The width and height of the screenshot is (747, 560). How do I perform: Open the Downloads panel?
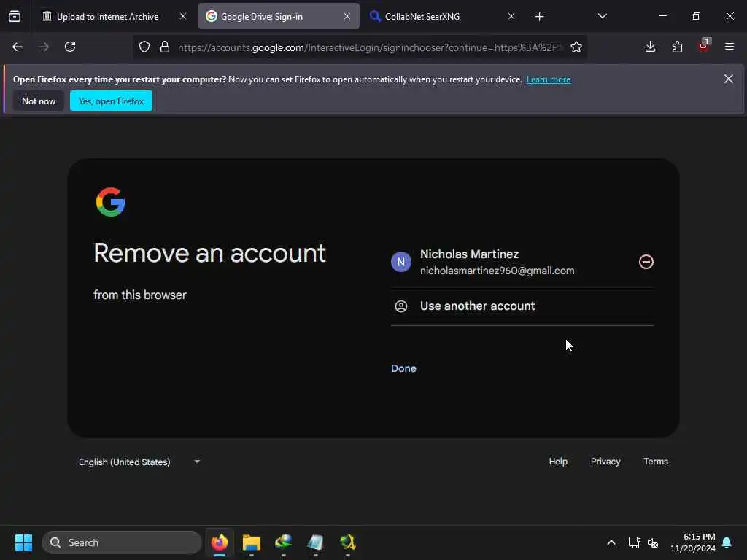pos(650,47)
